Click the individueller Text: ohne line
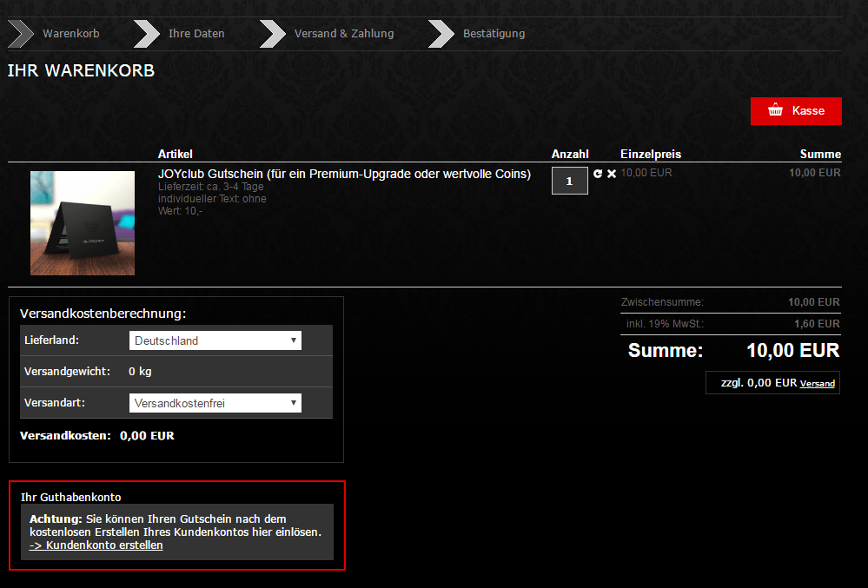Viewport: 868px width, 588px height. coord(212,199)
